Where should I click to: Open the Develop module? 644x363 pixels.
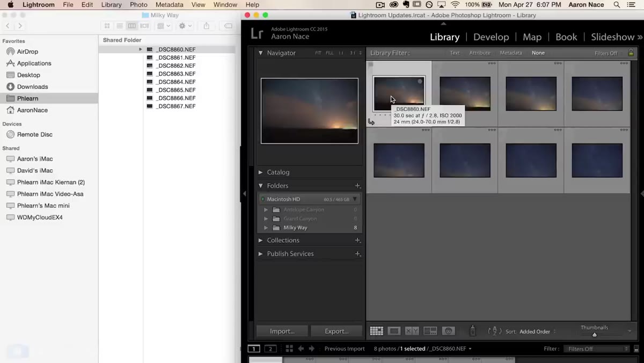click(491, 37)
